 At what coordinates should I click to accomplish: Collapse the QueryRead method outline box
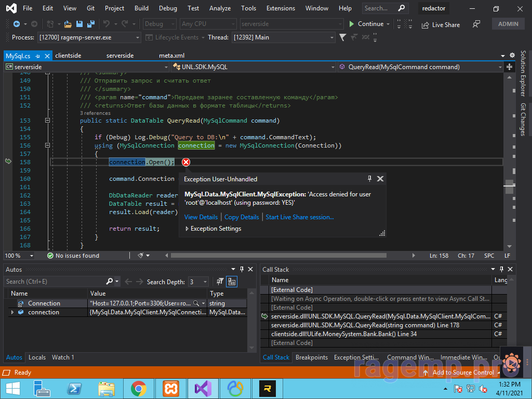coord(47,121)
